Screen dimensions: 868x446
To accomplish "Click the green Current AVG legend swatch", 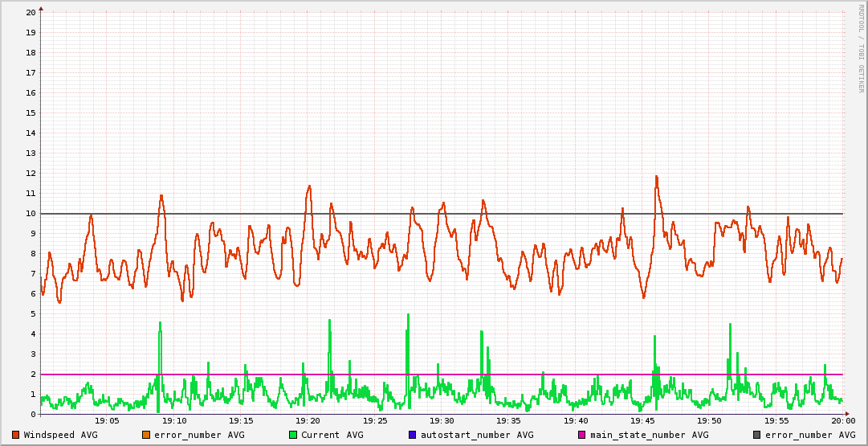I will (293, 435).
